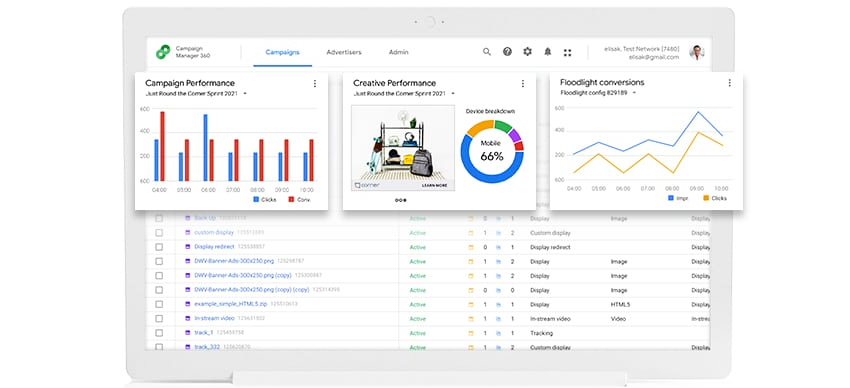Open Creative Performance card three-dot menu
850x388 pixels.
523,83
